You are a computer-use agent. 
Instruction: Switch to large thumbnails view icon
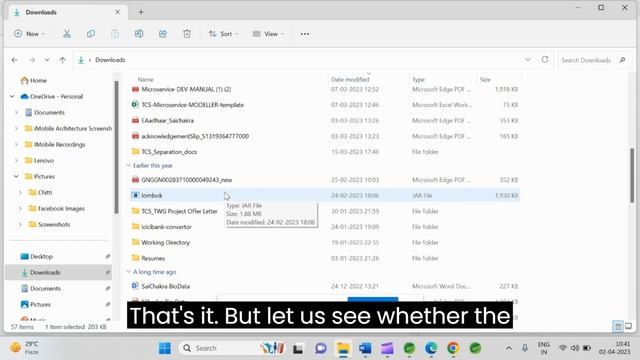point(629,326)
